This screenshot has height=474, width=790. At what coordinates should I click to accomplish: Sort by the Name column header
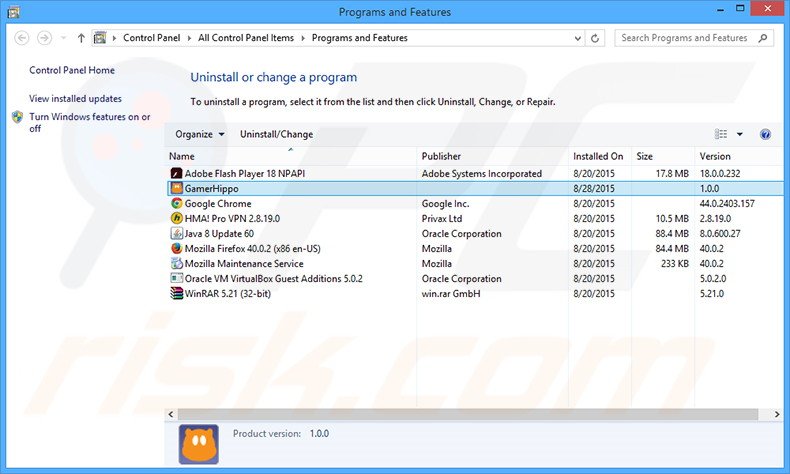point(291,156)
